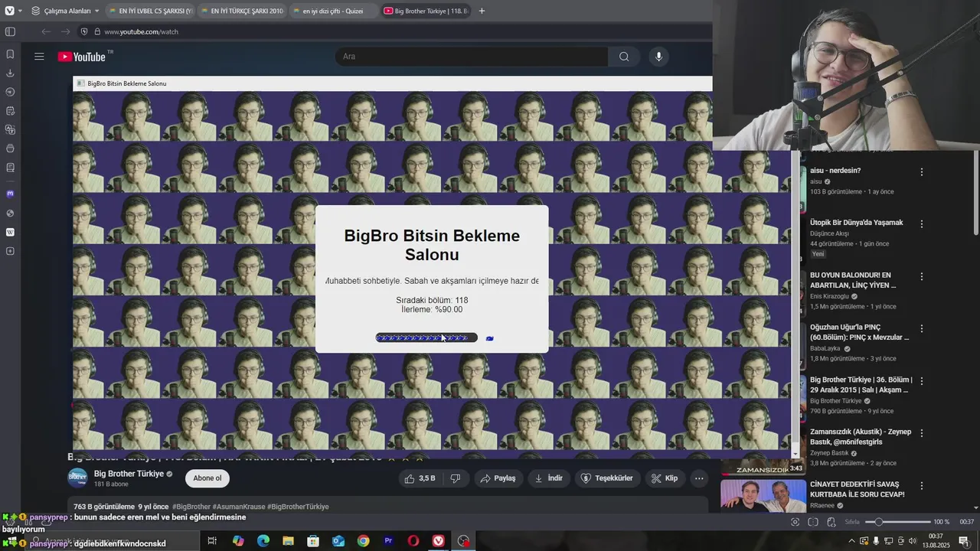Viewport: 980px width, 551px height.
Task: Open options menu for BU OYUN BALONDUR video
Action: [922, 276]
